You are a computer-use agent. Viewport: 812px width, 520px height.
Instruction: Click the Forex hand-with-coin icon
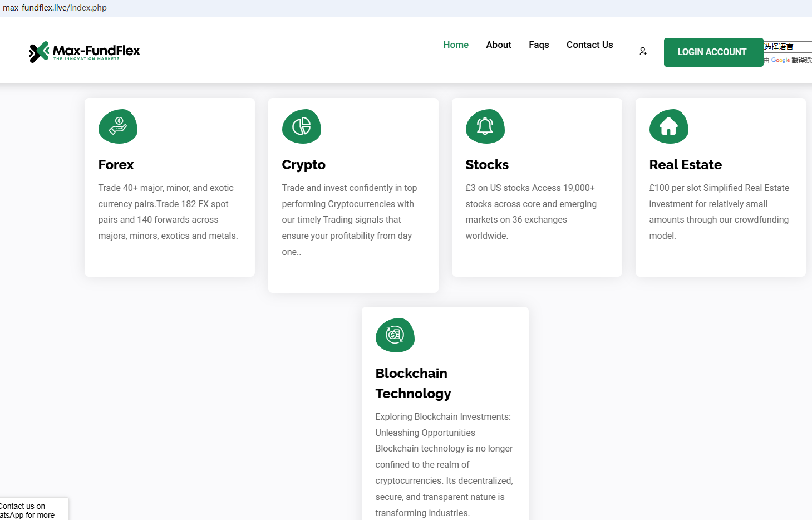pyautogui.click(x=118, y=126)
